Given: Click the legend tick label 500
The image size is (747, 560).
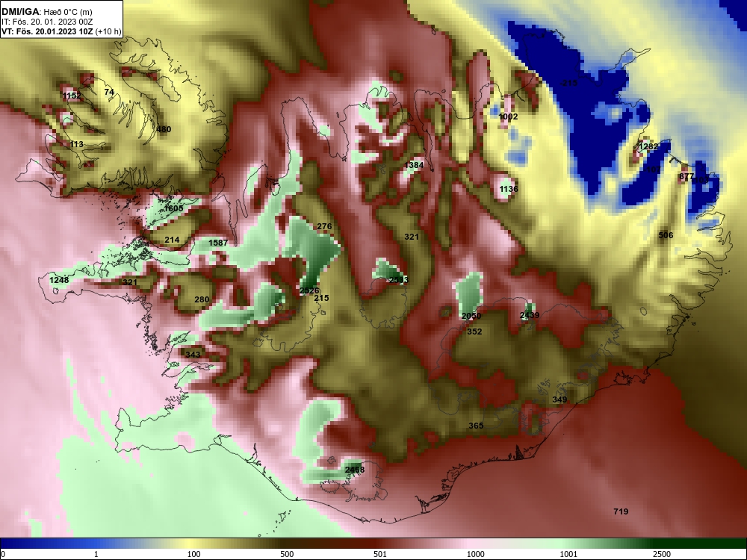Looking at the screenshot, I should (x=287, y=554).
